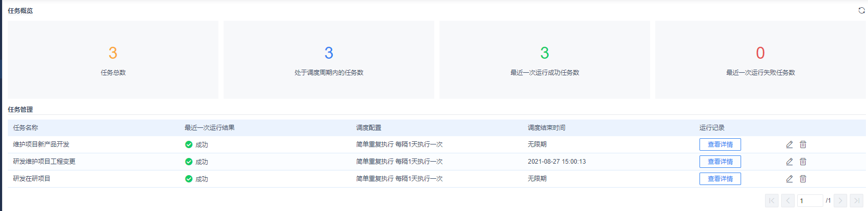Click the refresh icon for 任务概览

(x=861, y=10)
